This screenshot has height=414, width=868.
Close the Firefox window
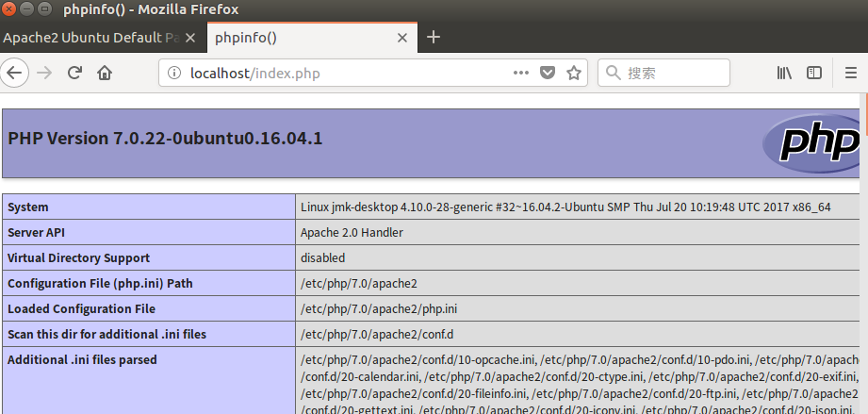(9, 8)
